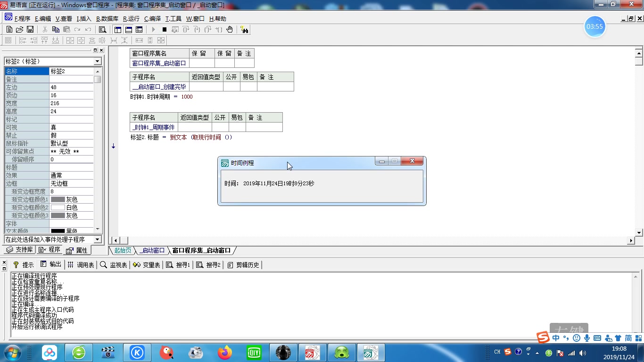Stop the running program with the Stop icon
644x362 pixels.
tap(165, 30)
